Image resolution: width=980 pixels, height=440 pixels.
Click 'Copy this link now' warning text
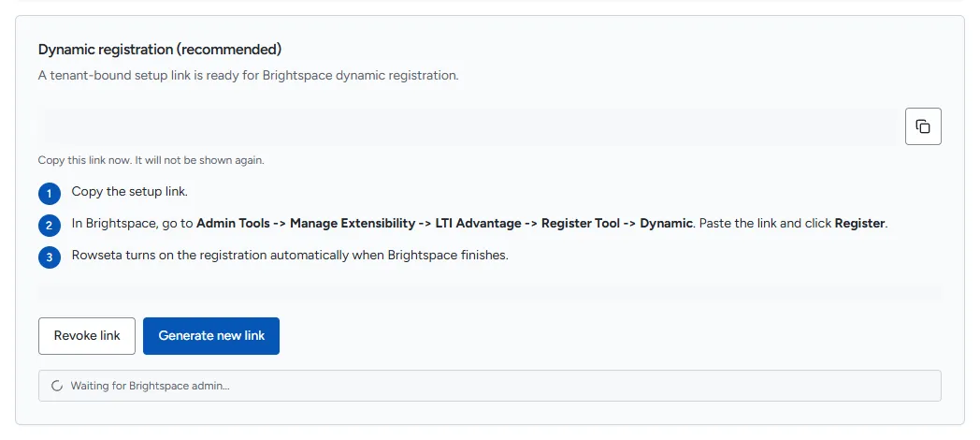point(151,160)
